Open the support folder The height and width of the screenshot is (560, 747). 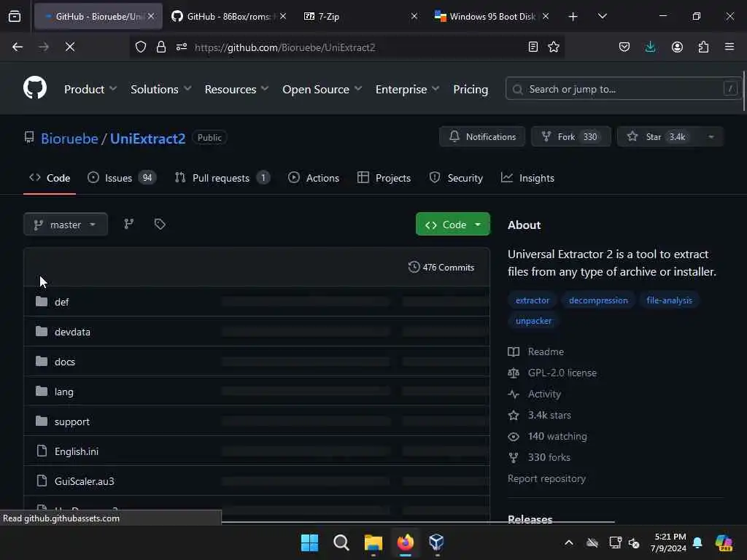[x=72, y=422]
